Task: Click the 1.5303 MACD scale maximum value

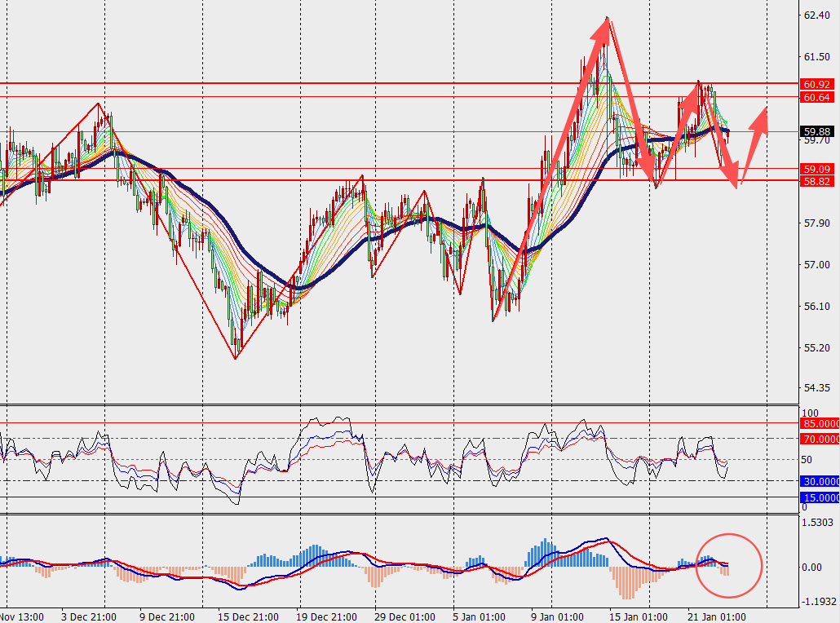Action: click(819, 522)
